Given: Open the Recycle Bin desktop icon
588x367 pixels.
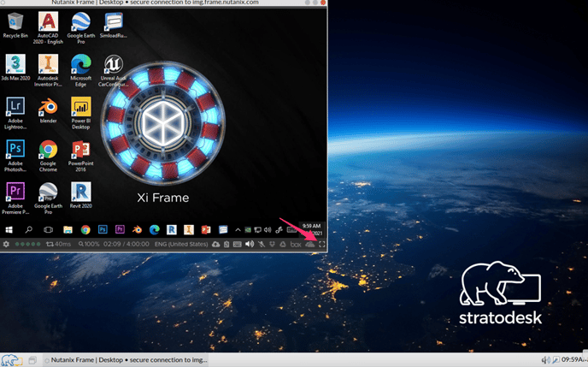Looking at the screenshot, I should [15, 25].
